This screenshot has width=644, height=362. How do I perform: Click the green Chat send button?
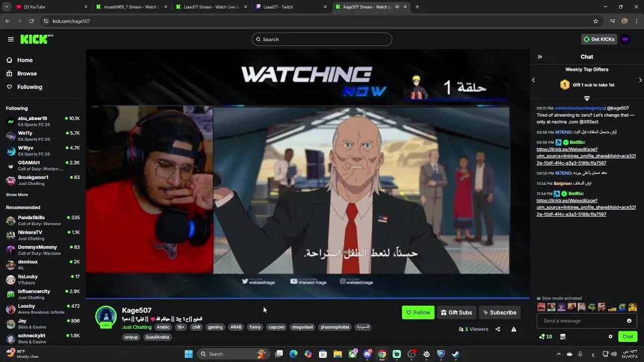(x=627, y=336)
